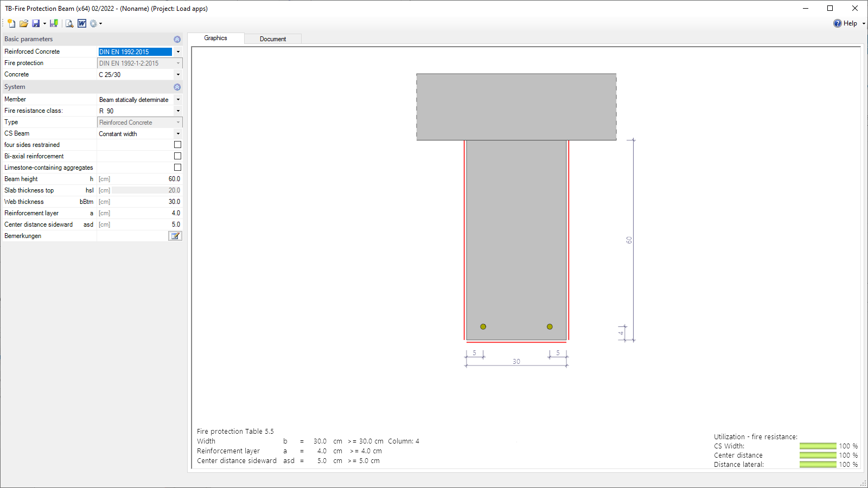The image size is (868, 488).
Task: Click the 'Beam height' parameter label
Action: [x=21, y=179]
